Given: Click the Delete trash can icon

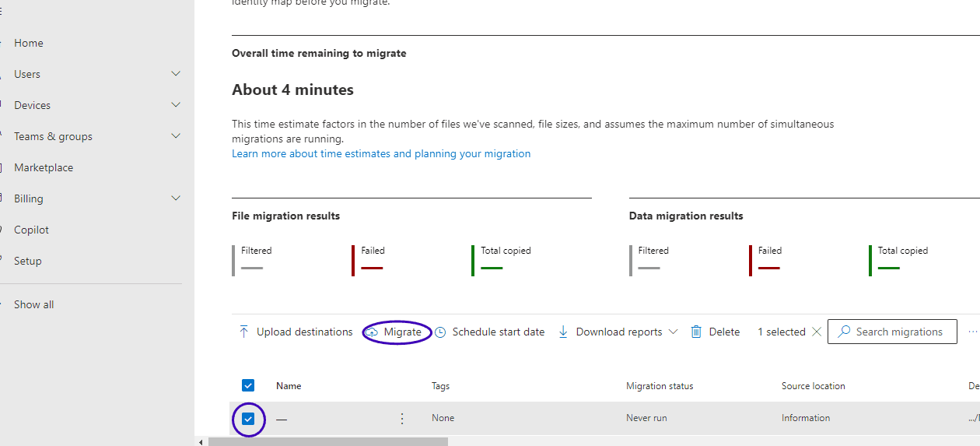Looking at the screenshot, I should tap(697, 332).
